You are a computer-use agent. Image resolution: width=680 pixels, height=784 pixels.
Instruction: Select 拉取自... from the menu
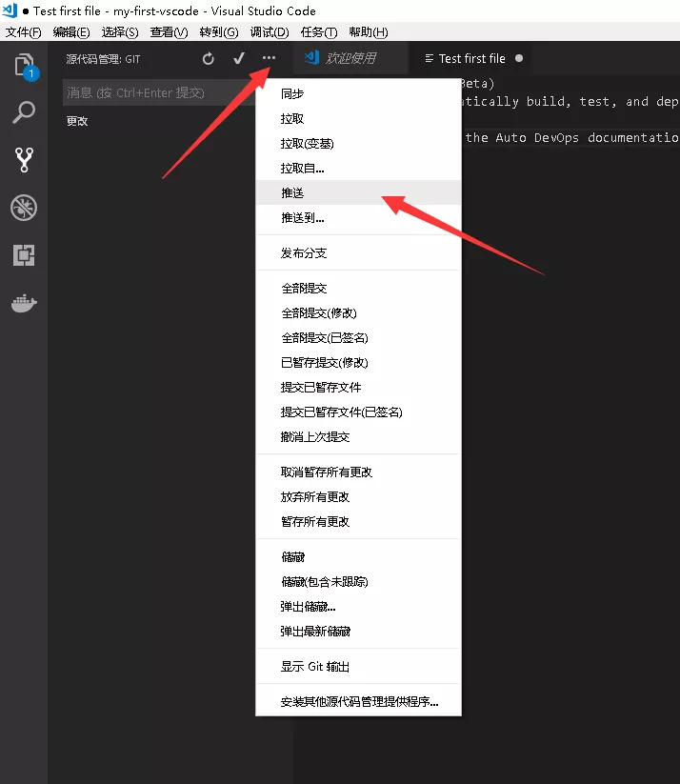[x=358, y=169]
